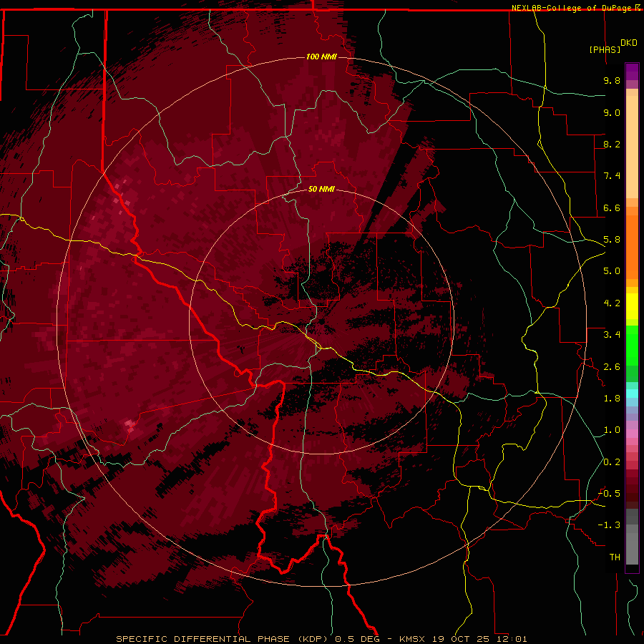The width and height of the screenshot is (644, 644).
Task: Click the 50 NMI range ring label
Action: tap(321, 190)
